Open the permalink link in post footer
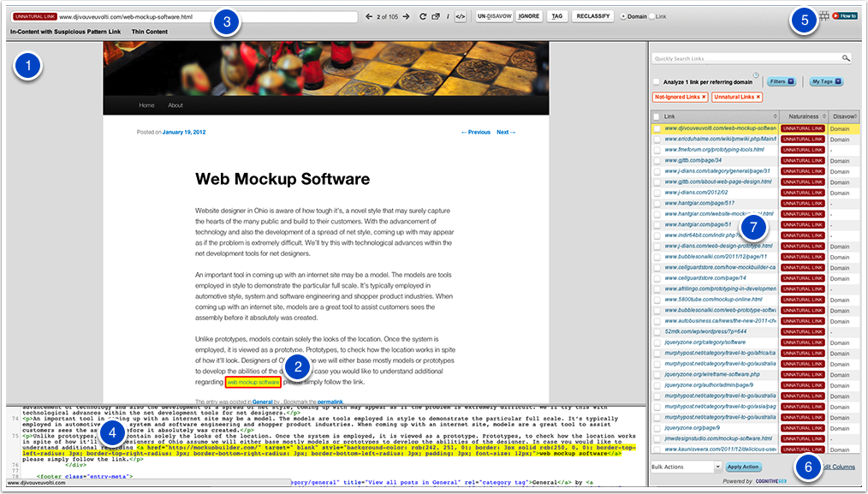868x494 pixels. coord(330,402)
